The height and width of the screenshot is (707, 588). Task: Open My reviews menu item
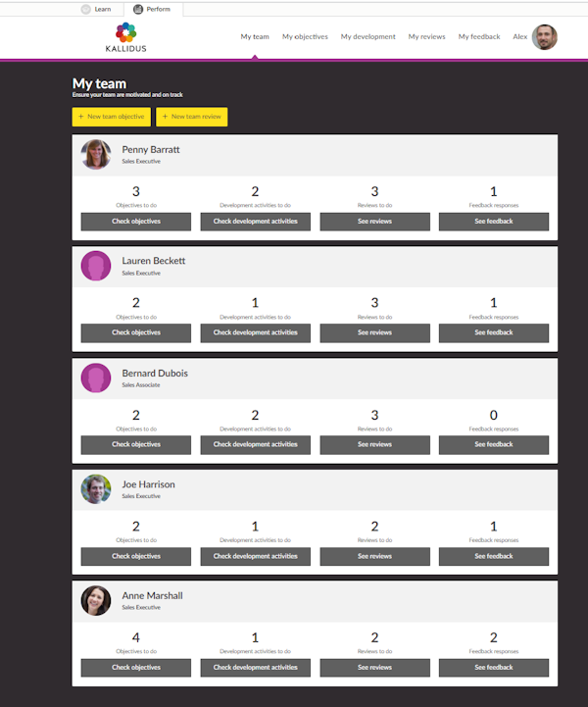tap(426, 37)
